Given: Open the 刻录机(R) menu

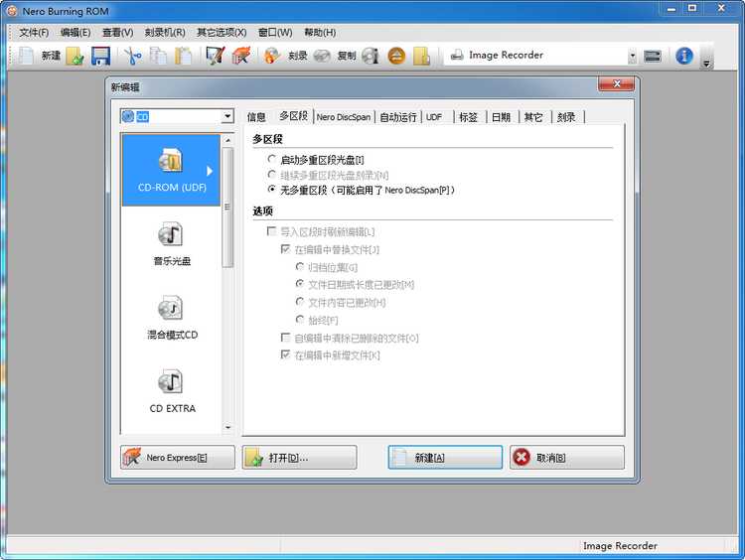Looking at the screenshot, I should [x=164, y=33].
